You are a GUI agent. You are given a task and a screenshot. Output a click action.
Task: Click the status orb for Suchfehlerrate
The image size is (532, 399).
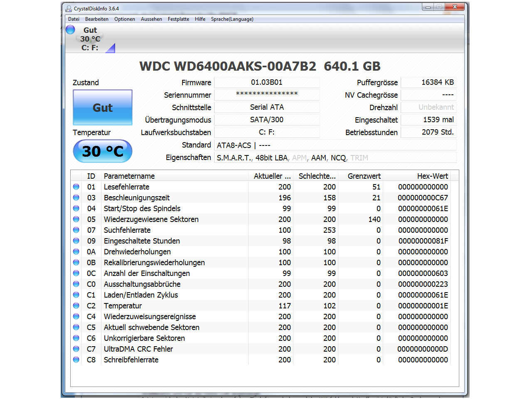click(76, 230)
